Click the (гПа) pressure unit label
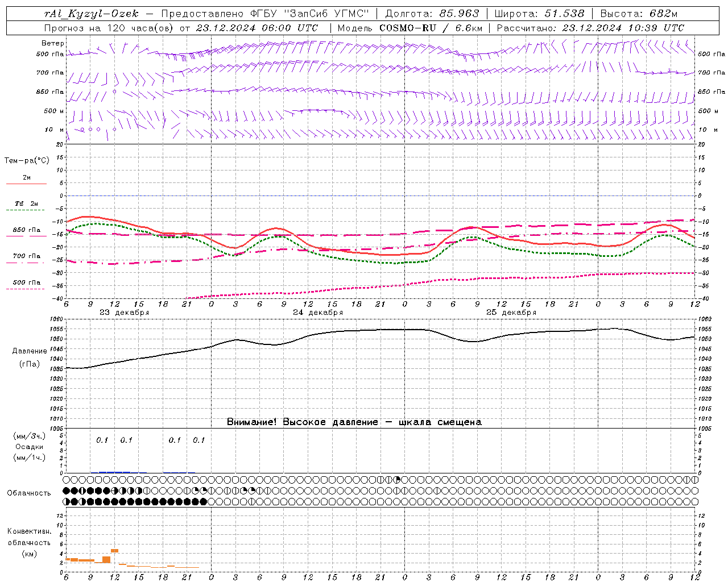The width and height of the screenshot is (728, 582). [30, 364]
